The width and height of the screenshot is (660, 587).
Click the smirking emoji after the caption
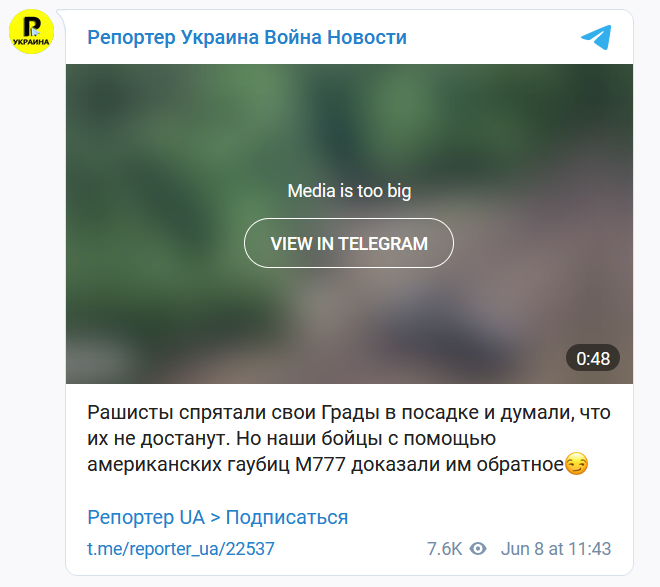coord(576,464)
